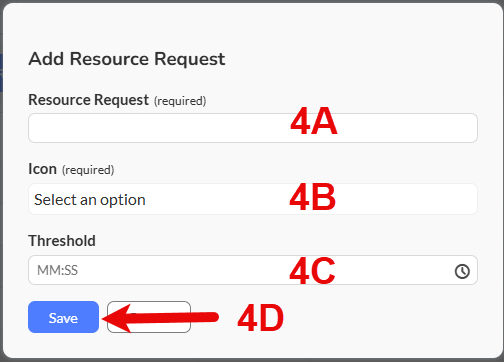
Task: Click the (required) note beside Resource Request
Action: [x=180, y=101]
